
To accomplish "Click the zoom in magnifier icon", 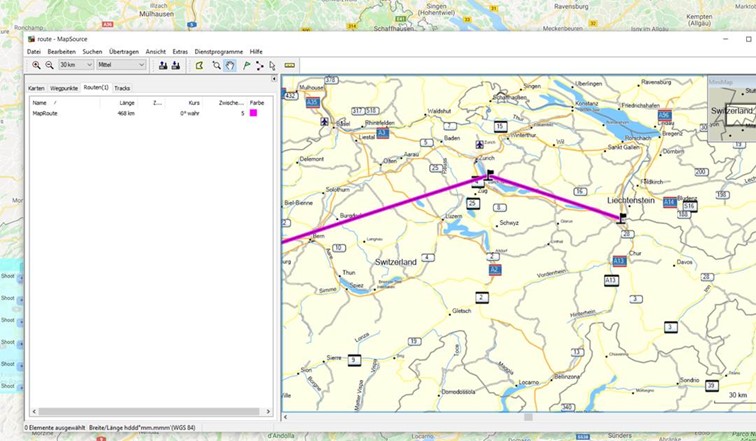I will [x=36, y=65].
